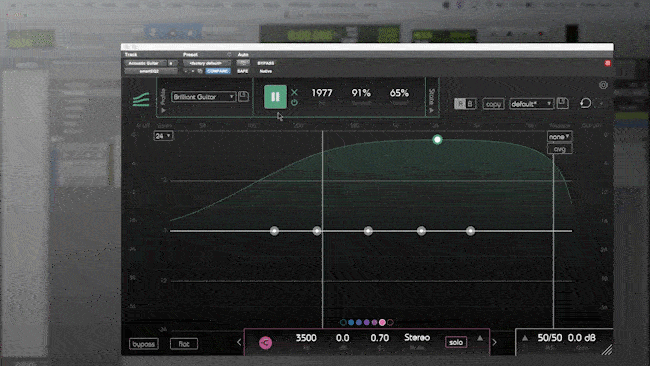The height and width of the screenshot is (366, 650).
Task: Click the 65% value
Action: pos(399,93)
